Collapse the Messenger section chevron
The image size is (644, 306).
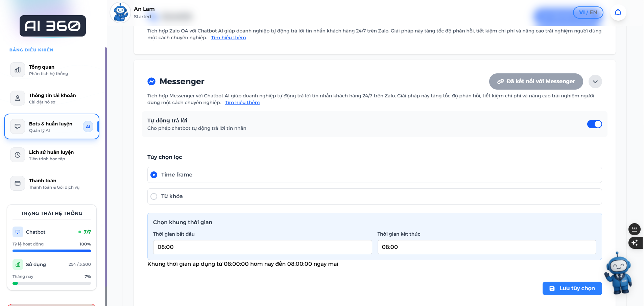pyautogui.click(x=595, y=81)
